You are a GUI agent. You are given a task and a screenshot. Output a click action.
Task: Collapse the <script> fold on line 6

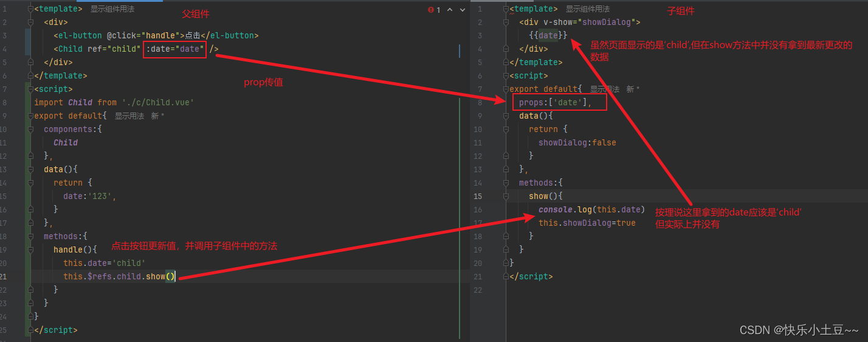point(506,76)
